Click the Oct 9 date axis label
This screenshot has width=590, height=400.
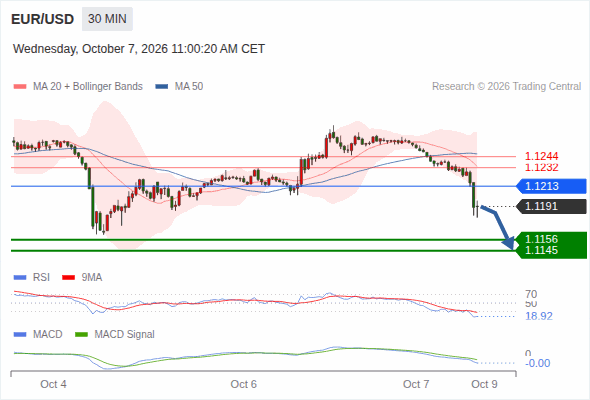(x=484, y=384)
